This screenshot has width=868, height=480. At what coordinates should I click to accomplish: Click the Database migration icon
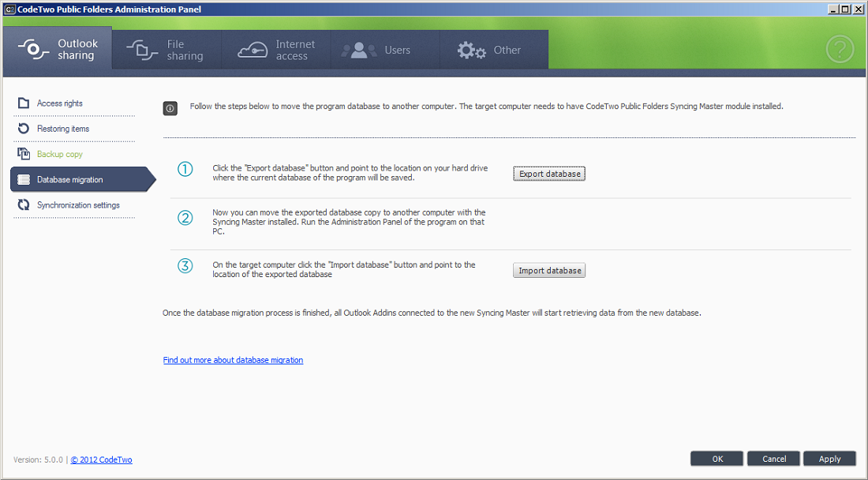tap(23, 179)
